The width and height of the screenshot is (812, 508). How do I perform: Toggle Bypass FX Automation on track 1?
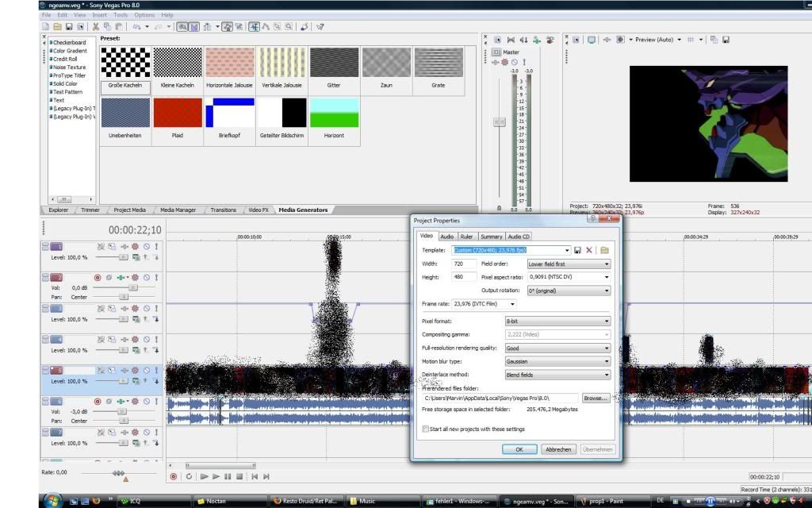point(101,247)
